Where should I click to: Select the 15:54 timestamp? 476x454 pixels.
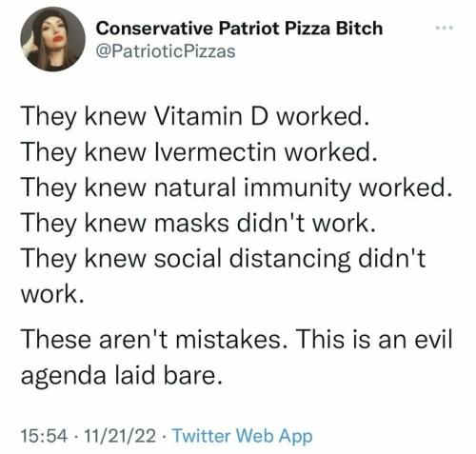point(45,435)
